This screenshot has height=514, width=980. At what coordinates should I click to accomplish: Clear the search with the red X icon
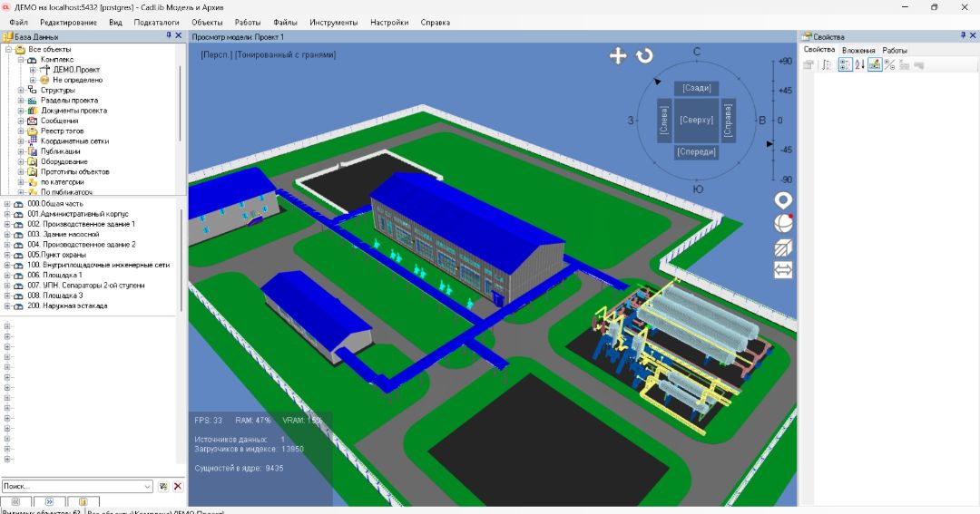coord(178,487)
